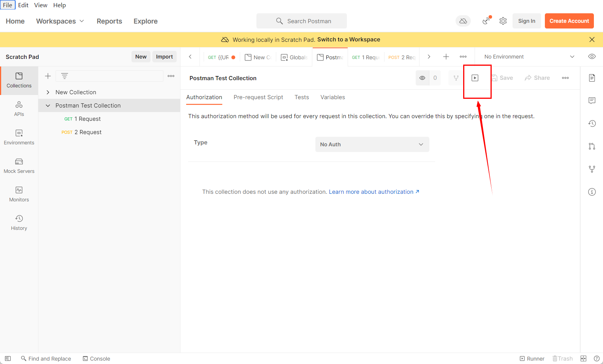Click the Create Account button

(x=569, y=21)
